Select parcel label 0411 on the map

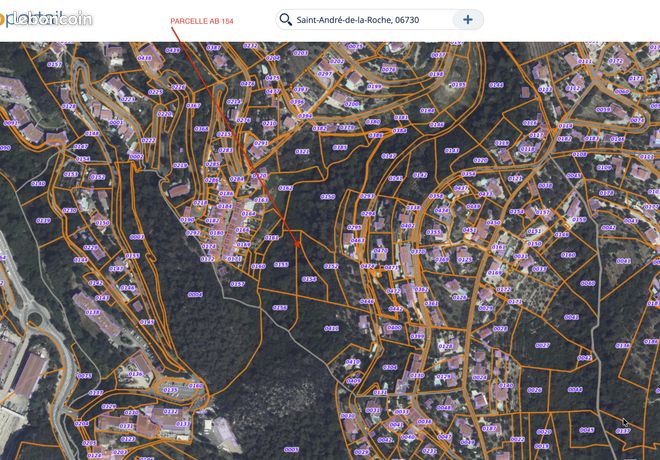(x=332, y=328)
